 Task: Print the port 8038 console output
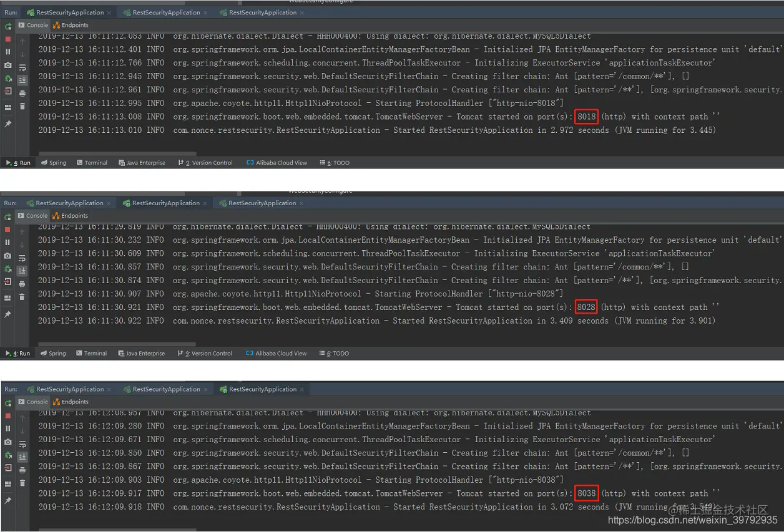click(22, 470)
